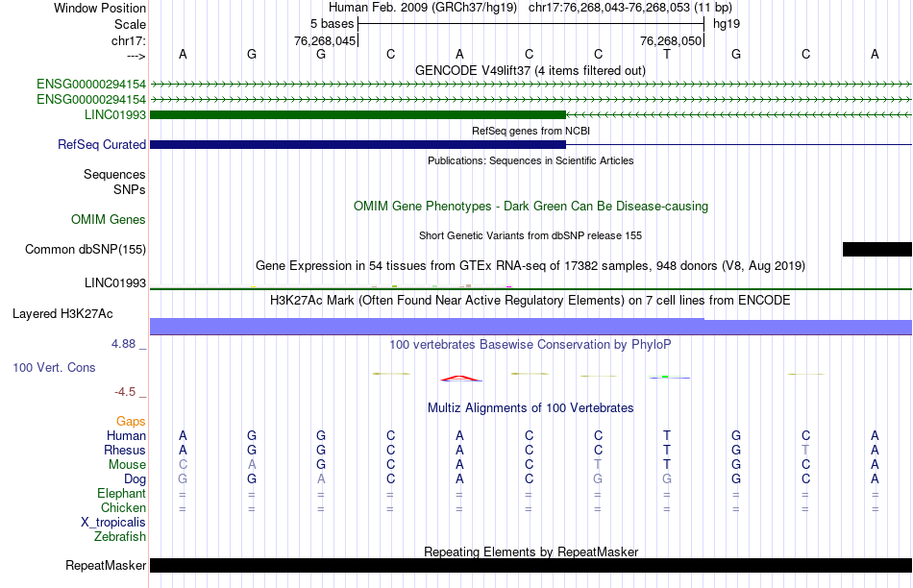The height and width of the screenshot is (588, 913).
Task: Click Multiz Alignments of 100 Vertebrates title
Action: 531,408
